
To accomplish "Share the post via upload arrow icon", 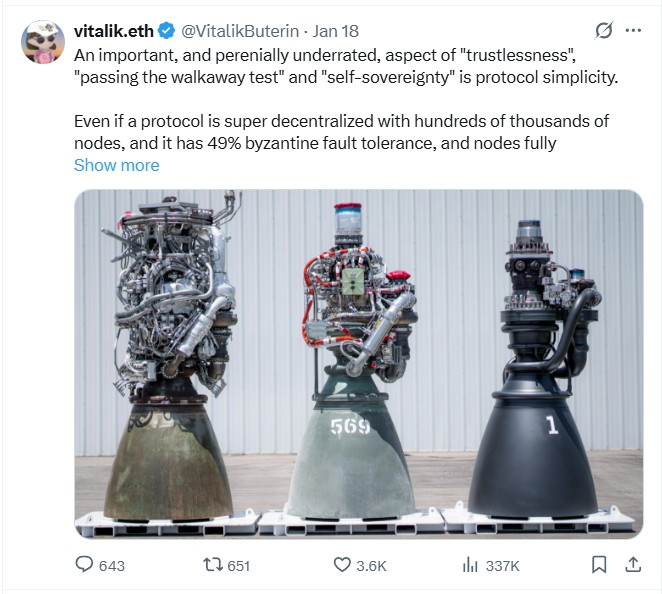I will pos(633,564).
